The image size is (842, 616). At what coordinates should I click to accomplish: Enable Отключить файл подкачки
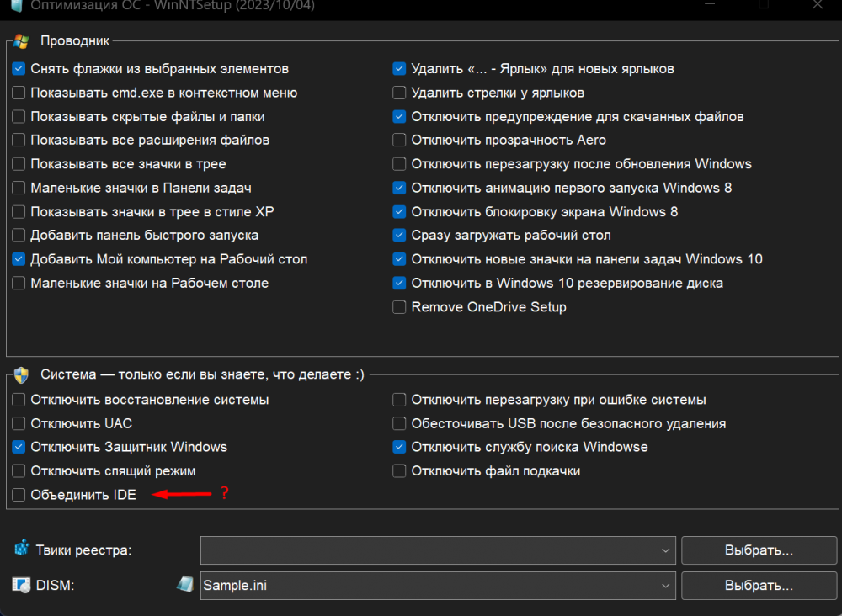[x=398, y=470]
